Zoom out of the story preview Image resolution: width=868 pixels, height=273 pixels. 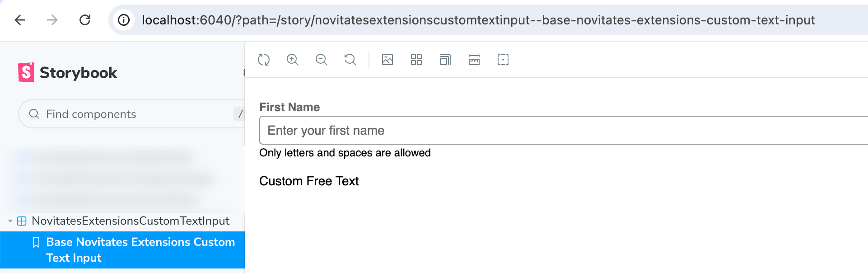point(322,60)
